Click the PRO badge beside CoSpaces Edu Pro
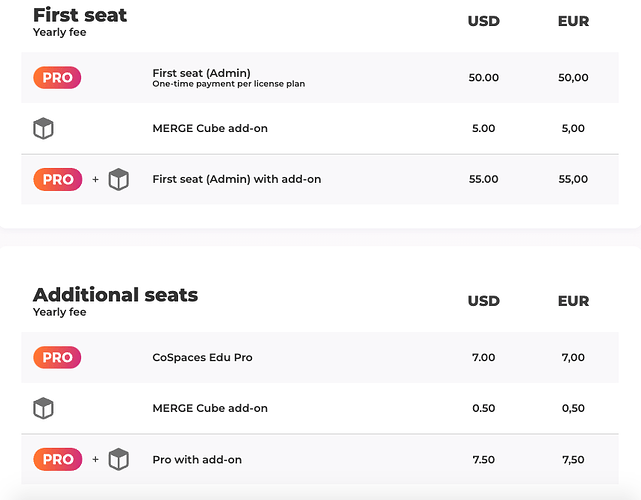Screen dimensions: 641x500 tap(57, 358)
